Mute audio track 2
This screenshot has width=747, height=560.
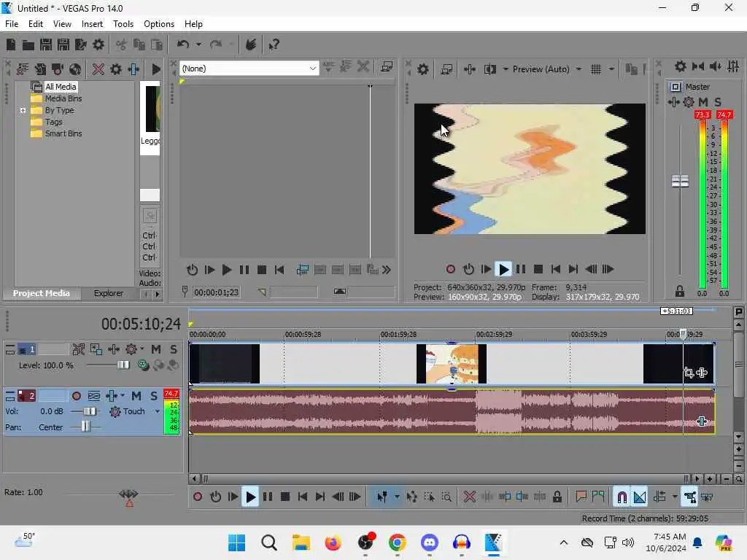pos(136,396)
